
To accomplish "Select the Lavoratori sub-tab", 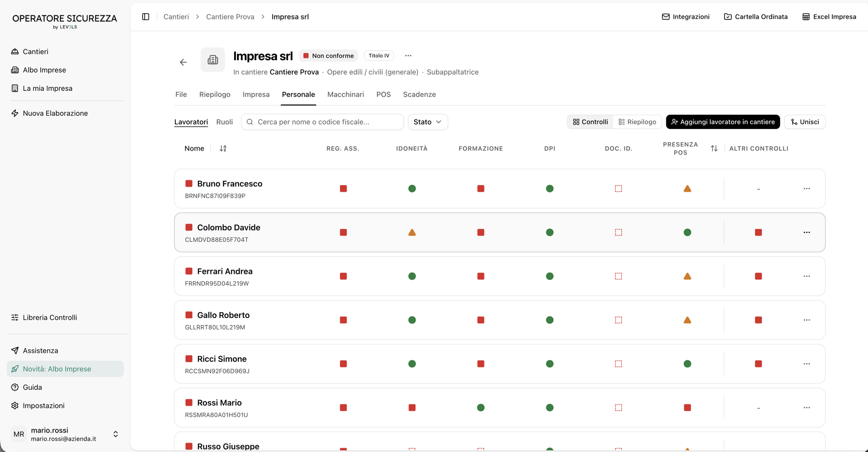I will (191, 122).
